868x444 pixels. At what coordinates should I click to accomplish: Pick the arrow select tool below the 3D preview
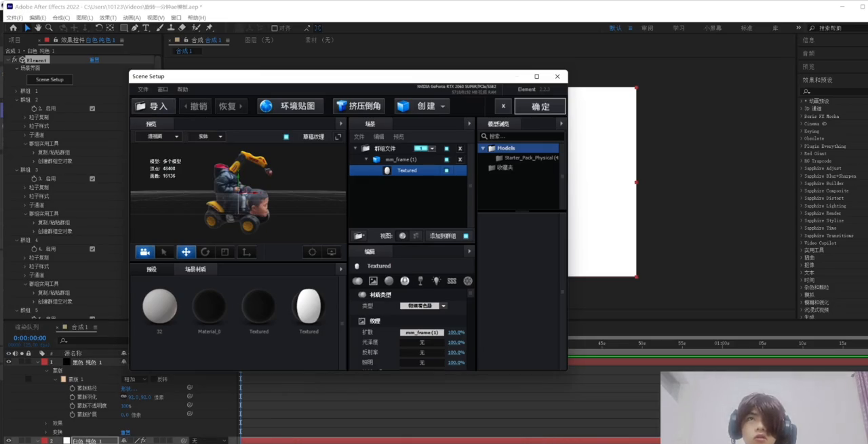[x=164, y=252]
